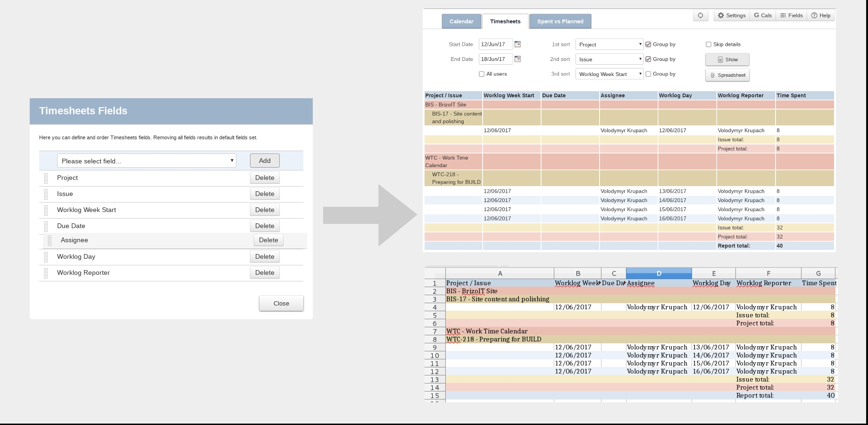This screenshot has height=425, width=868.
Task: Open Please select field dropdown
Action: pyautogui.click(x=147, y=161)
